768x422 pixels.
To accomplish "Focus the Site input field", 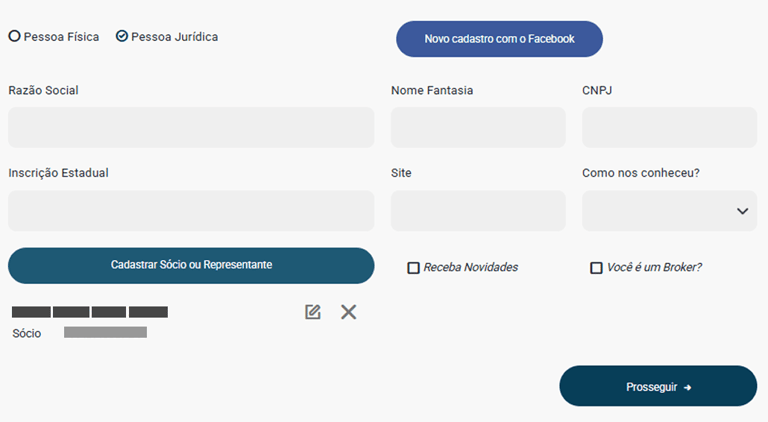I will [x=478, y=211].
